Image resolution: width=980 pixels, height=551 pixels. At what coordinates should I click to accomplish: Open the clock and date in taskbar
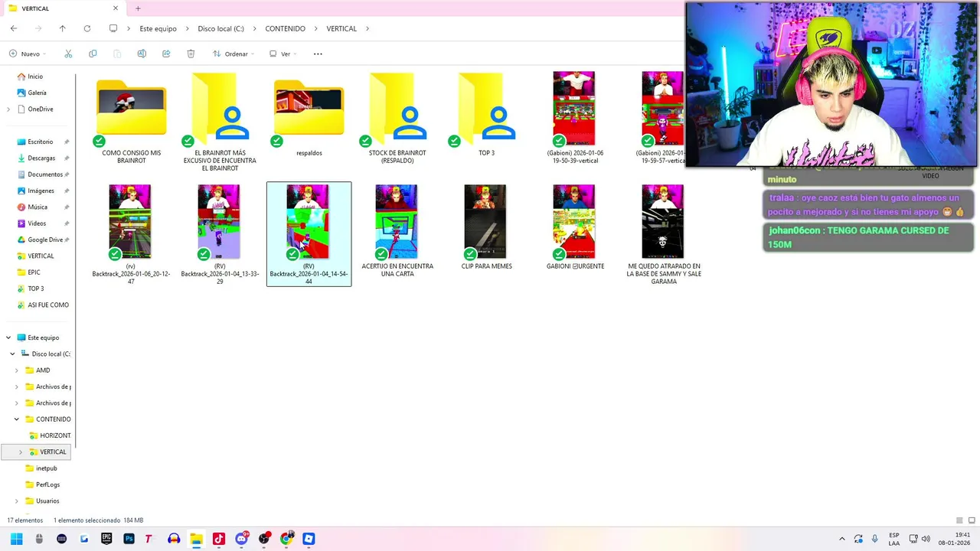point(955,539)
